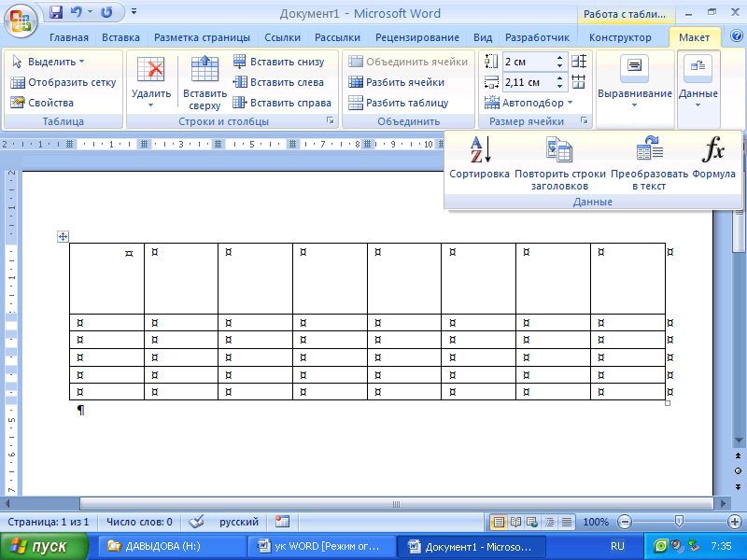Click the Office button logo

pyautogui.click(x=21, y=21)
